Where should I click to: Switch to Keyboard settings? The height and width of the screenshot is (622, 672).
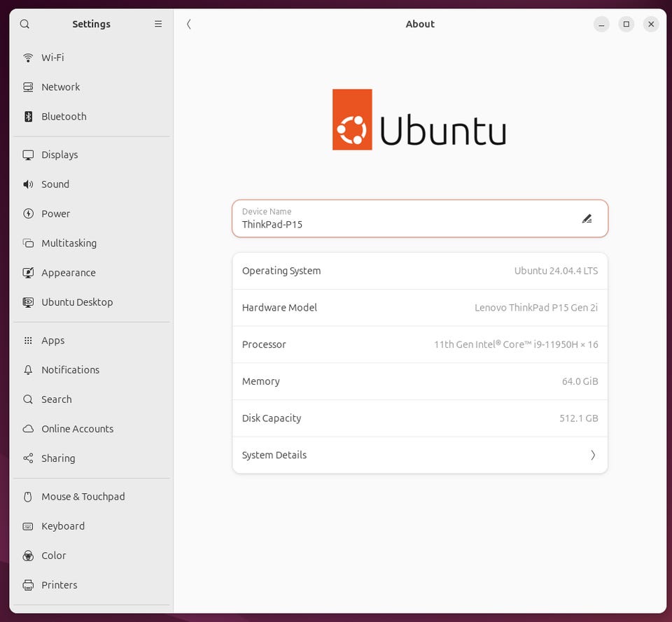coord(92,526)
